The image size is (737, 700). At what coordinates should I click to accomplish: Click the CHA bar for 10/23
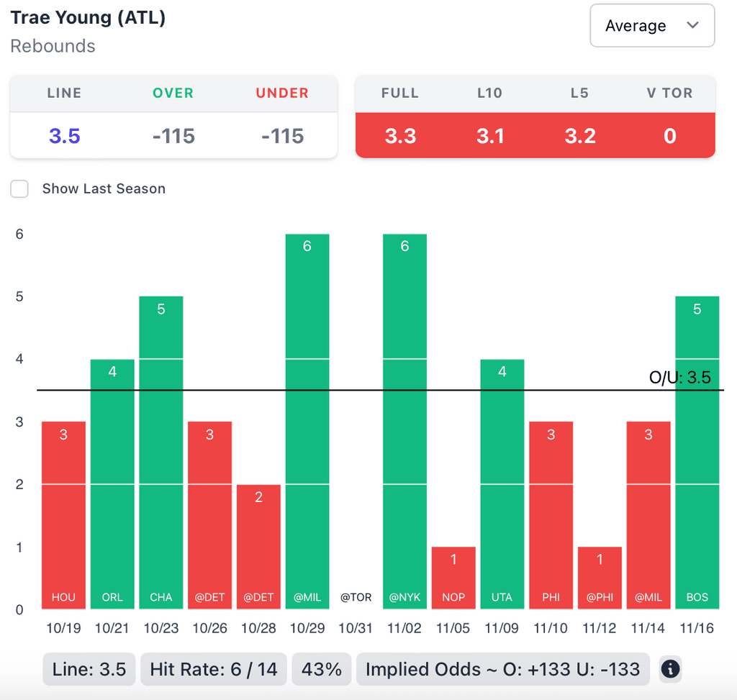161,453
